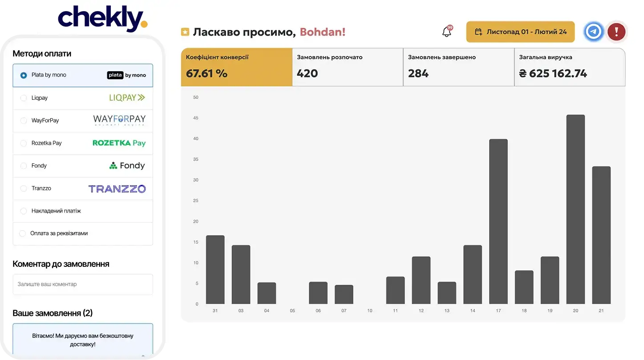This screenshot has width=644, height=360.
Task: Click the LiqPay logo
Action: pos(127,98)
